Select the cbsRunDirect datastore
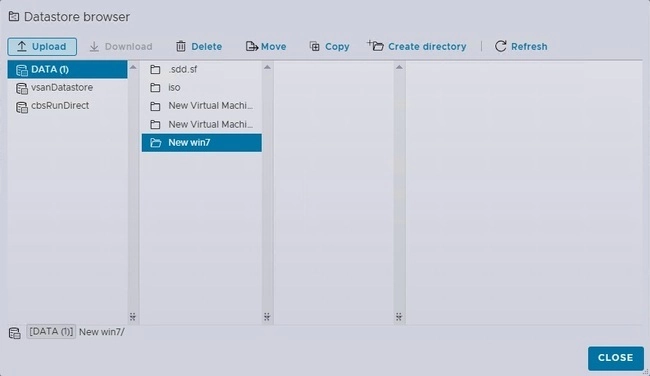Viewport: 650px width, 376px height. coord(67,106)
